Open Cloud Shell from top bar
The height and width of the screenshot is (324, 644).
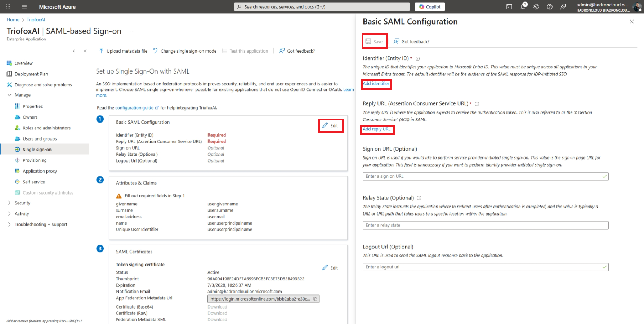[509, 6]
